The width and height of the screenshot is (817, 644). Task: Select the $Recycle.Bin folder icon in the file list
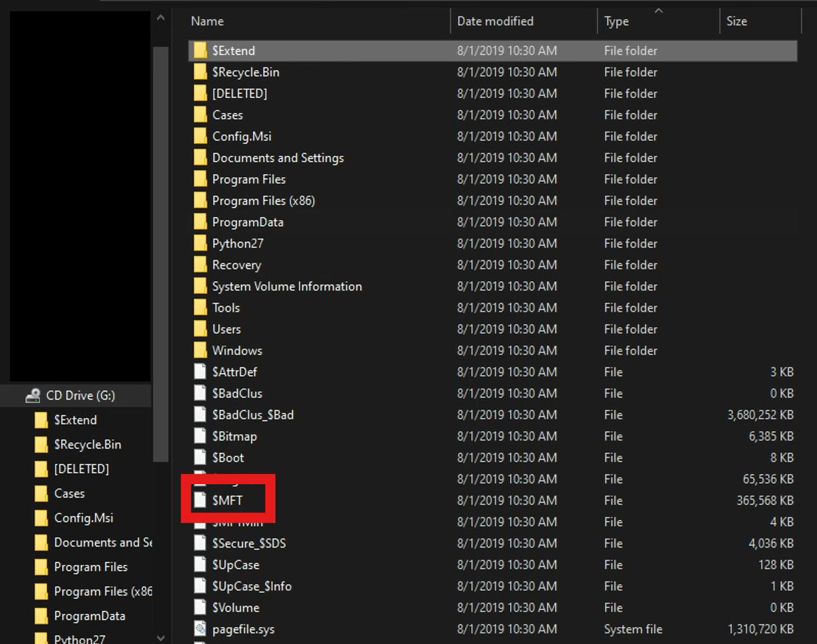pos(199,72)
